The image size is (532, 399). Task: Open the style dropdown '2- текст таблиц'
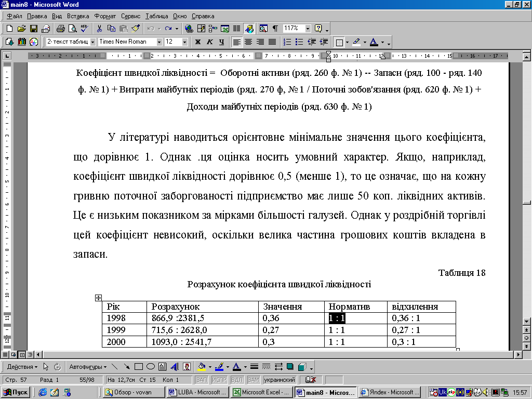click(92, 42)
